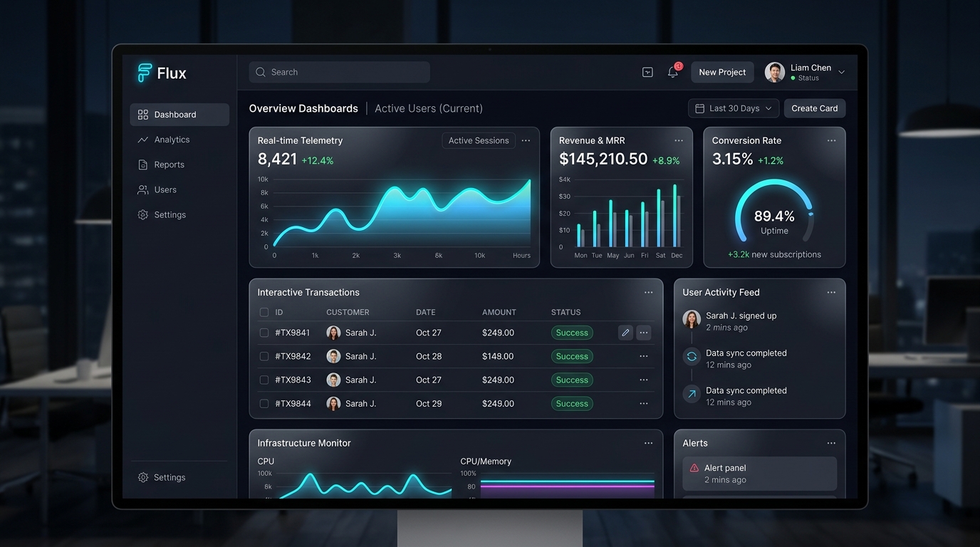Click the New Project button

pyautogui.click(x=722, y=72)
